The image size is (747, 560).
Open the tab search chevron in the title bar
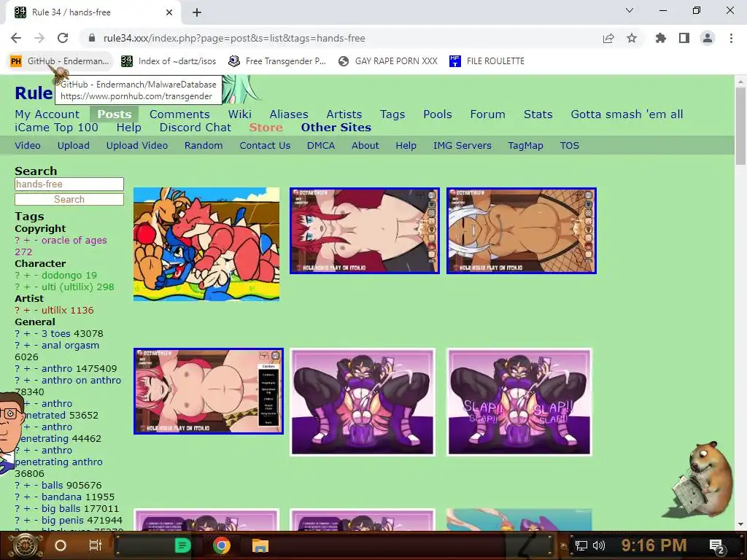click(630, 10)
